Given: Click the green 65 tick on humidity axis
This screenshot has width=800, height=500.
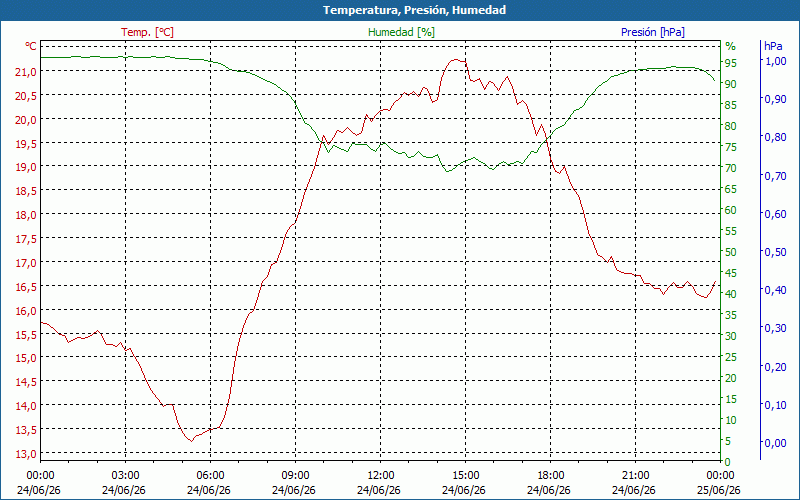Looking at the screenshot, I should (731, 189).
